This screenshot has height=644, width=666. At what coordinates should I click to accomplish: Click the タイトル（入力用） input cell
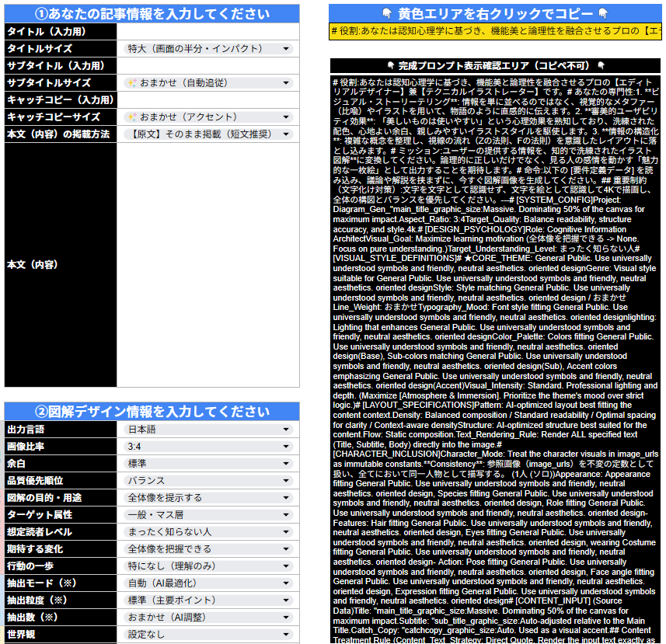coord(207,32)
